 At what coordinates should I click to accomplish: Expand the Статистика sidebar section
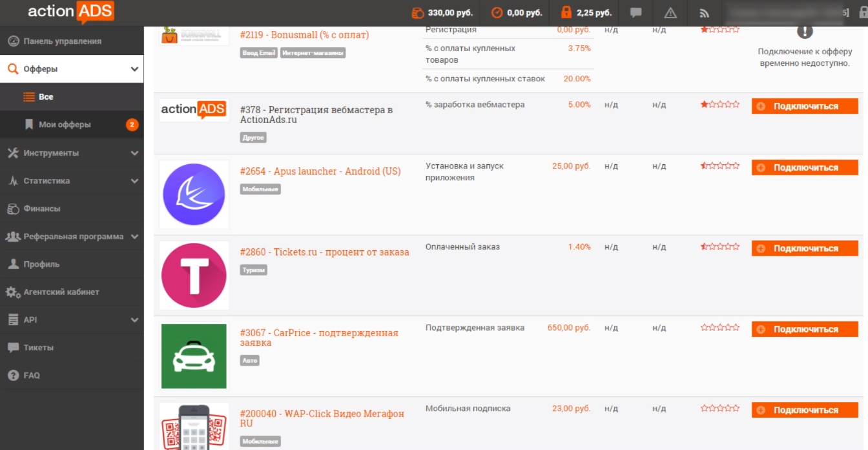click(72, 181)
